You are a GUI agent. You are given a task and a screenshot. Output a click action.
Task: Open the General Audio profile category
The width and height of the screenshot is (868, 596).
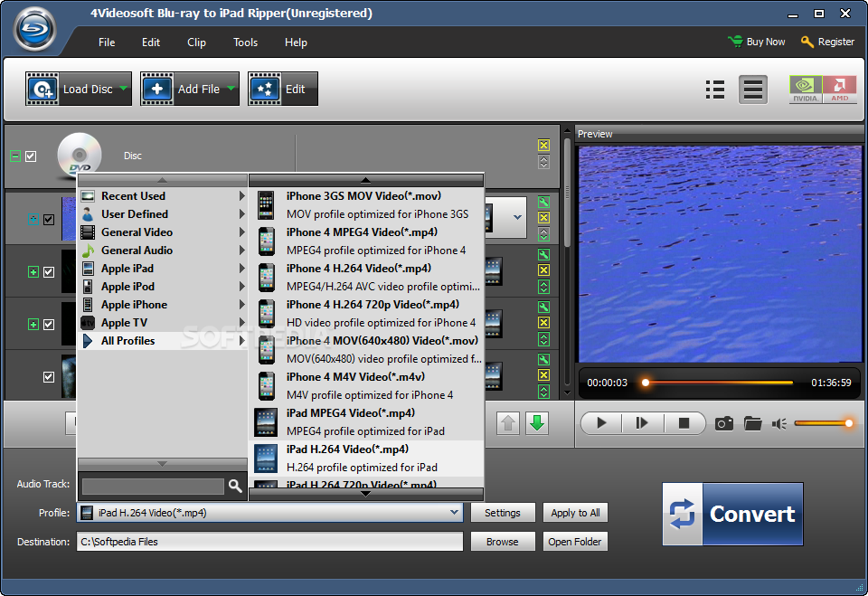[163, 251]
